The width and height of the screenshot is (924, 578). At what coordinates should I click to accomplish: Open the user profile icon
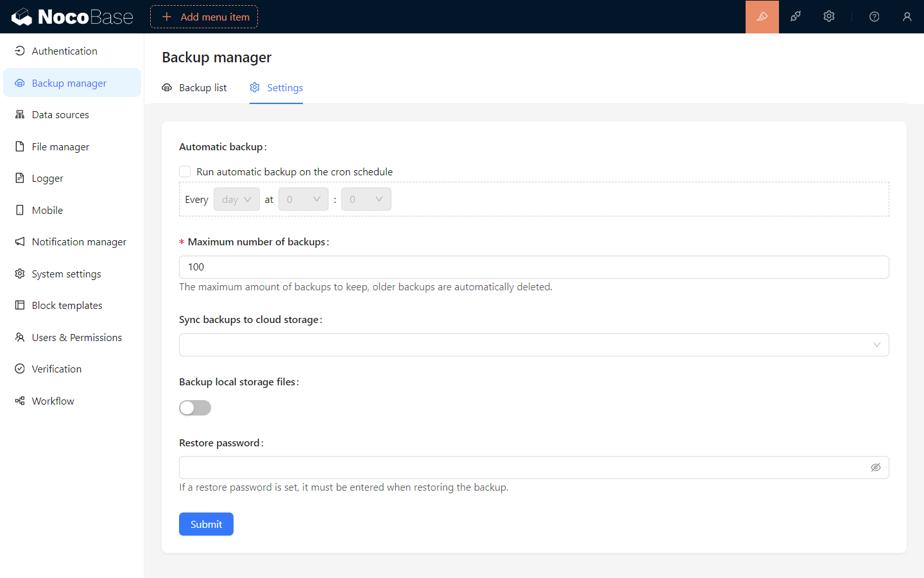pyautogui.click(x=907, y=17)
